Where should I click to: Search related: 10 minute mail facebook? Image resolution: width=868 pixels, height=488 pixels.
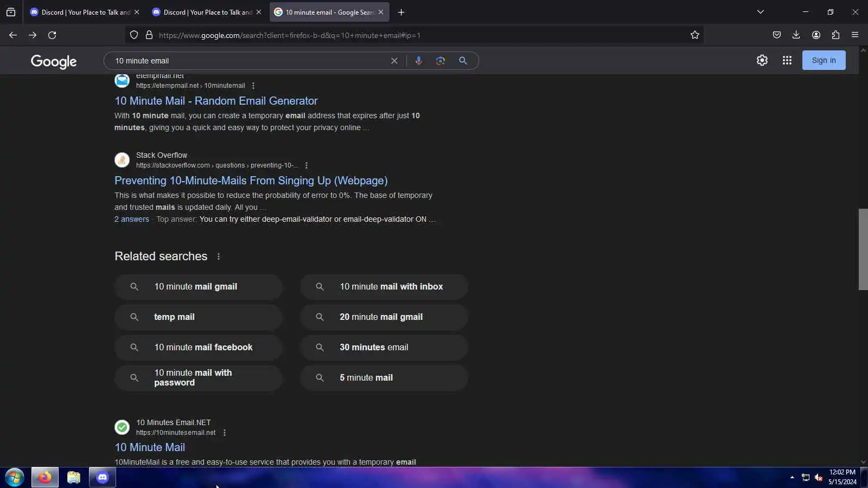point(199,348)
